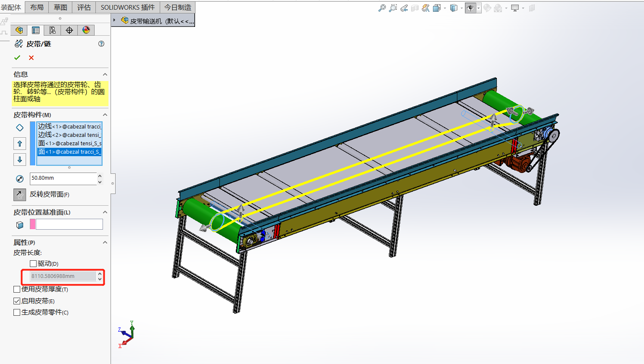Move belt member down with arrow

point(20,160)
